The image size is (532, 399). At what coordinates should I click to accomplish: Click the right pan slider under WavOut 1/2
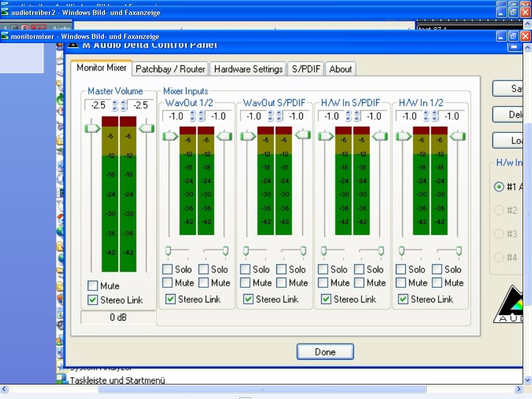click(x=225, y=251)
